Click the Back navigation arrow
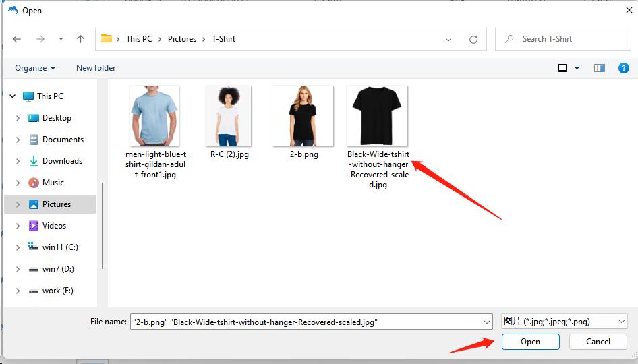The image size is (638, 364). point(17,39)
